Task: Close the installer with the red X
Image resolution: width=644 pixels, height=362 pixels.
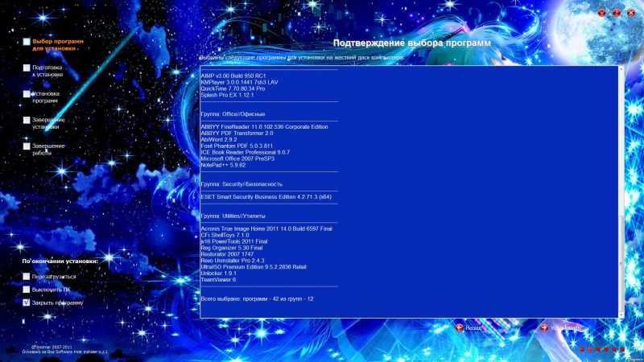Action: point(631,13)
